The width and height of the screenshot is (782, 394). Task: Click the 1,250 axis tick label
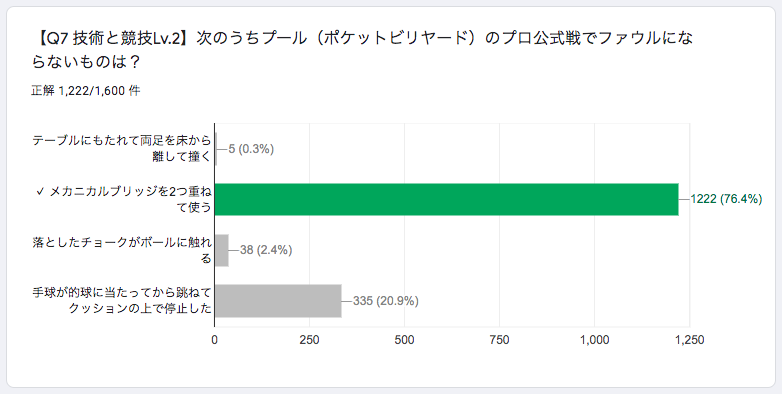coord(690,340)
